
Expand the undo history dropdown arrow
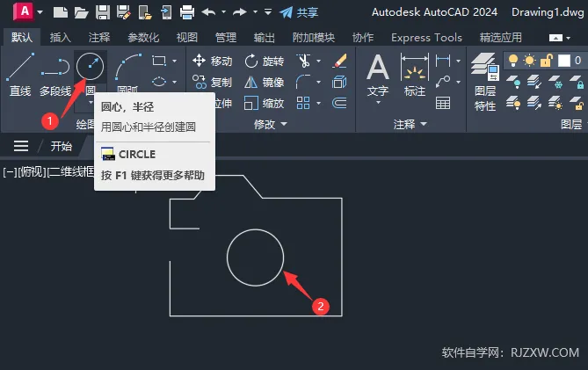coord(223,12)
